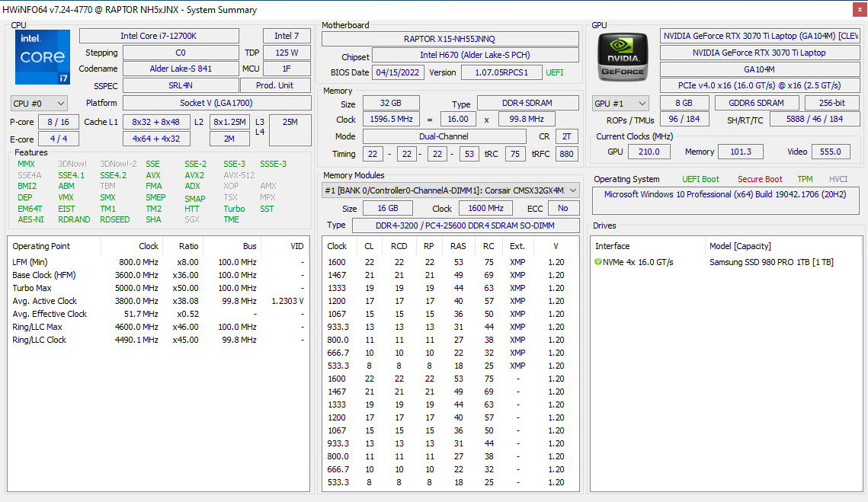Click the Prod. Unit field
Viewport: 868px width, 502px height.
[x=275, y=85]
